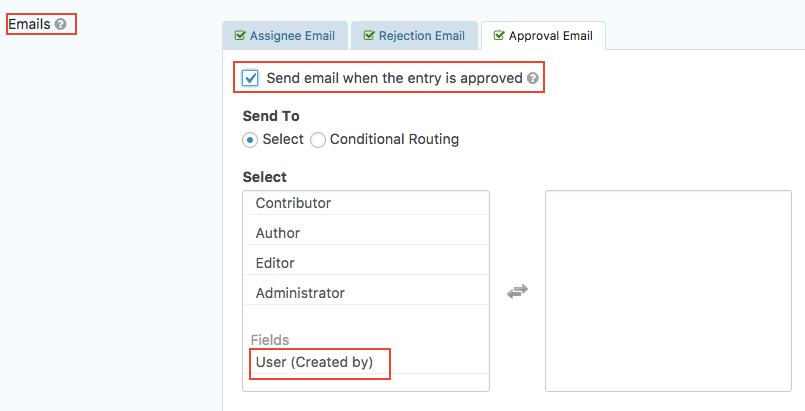Pick Administrator in the Select list
Screen dimensions: 805x411
pos(300,293)
